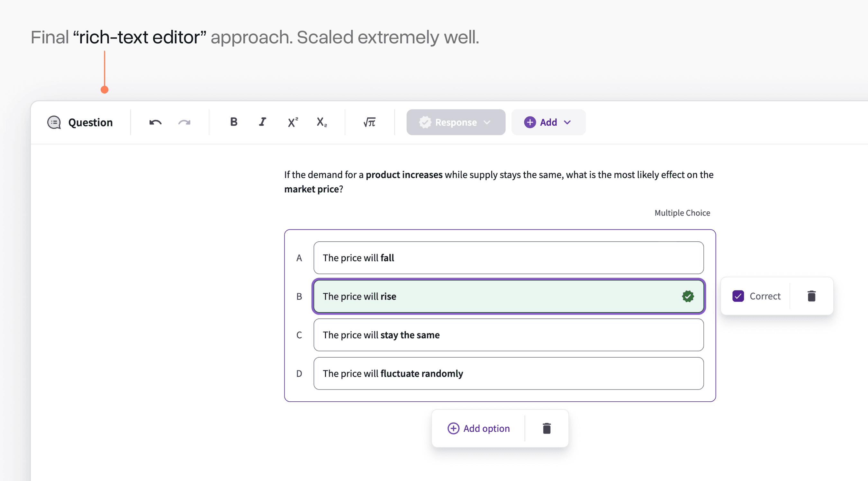Viewport: 868px width, 481px height.
Task: Toggle the green correct badge on option B
Action: (x=688, y=296)
